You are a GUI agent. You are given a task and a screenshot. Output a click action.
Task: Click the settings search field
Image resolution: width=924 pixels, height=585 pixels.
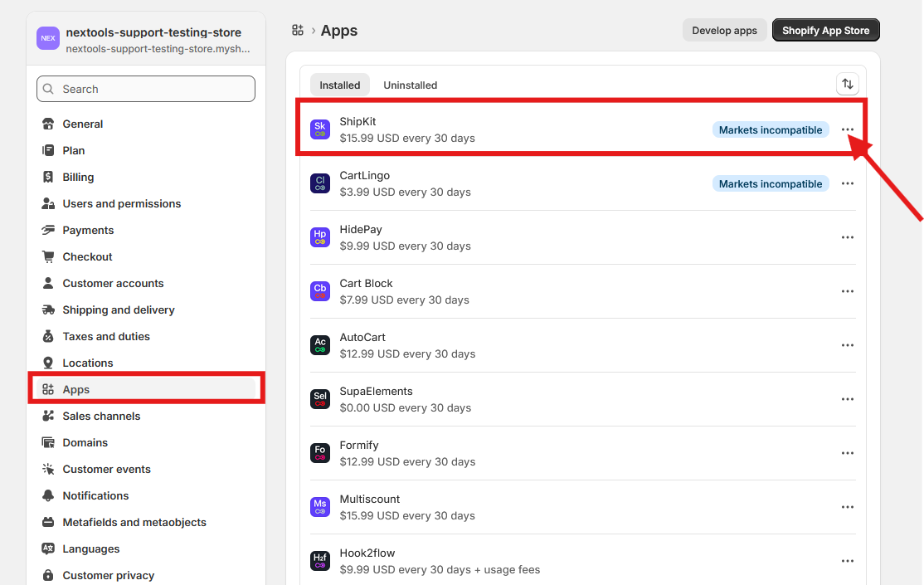click(x=146, y=89)
